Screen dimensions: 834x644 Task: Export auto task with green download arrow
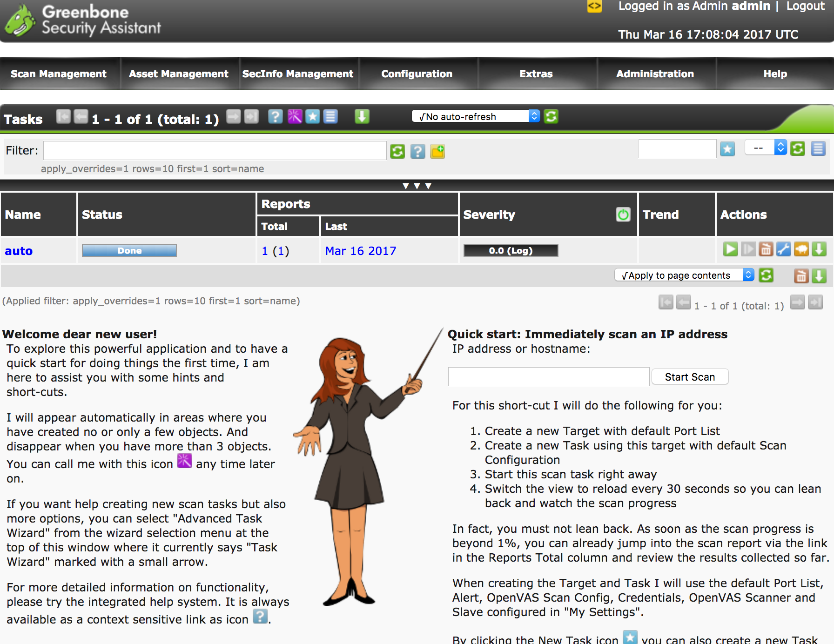(x=819, y=249)
